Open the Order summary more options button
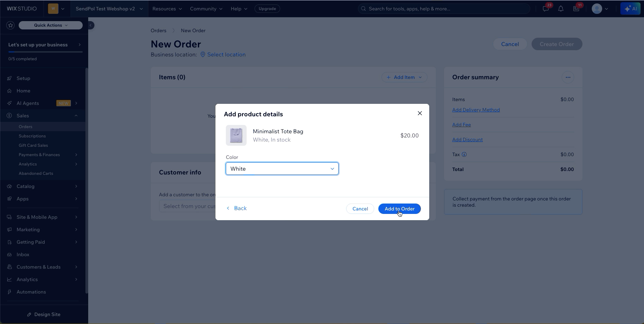 [x=568, y=78]
